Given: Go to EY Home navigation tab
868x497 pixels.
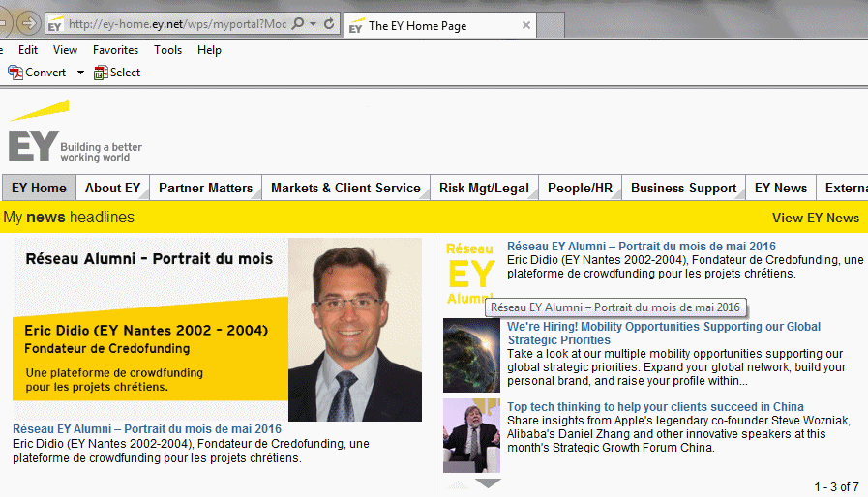Looking at the screenshot, I should pyautogui.click(x=39, y=189).
